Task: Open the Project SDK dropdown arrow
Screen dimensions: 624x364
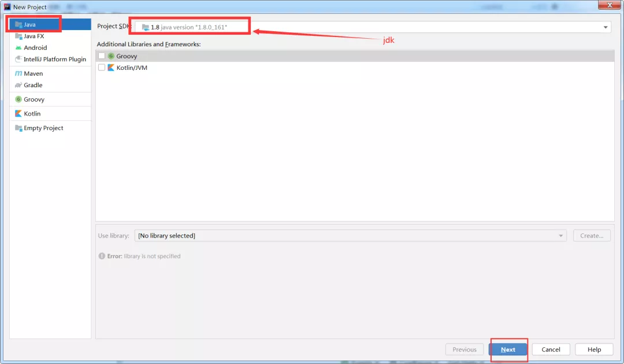Action: pos(606,27)
